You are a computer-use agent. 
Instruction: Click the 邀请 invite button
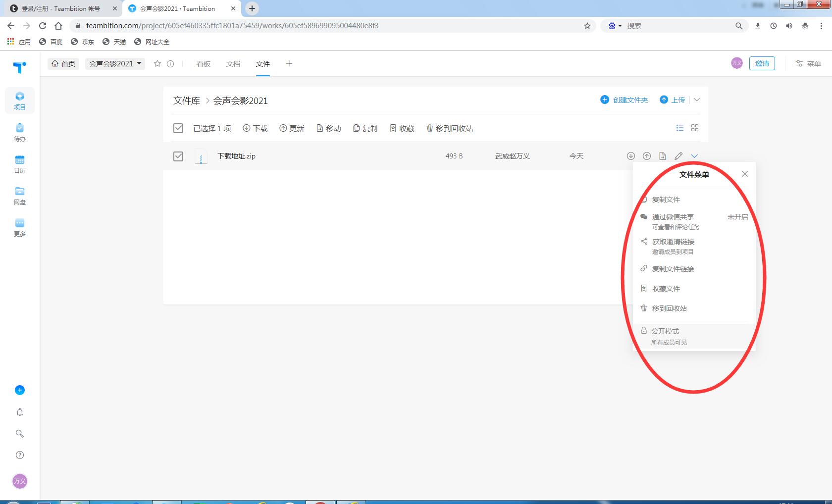762,63
